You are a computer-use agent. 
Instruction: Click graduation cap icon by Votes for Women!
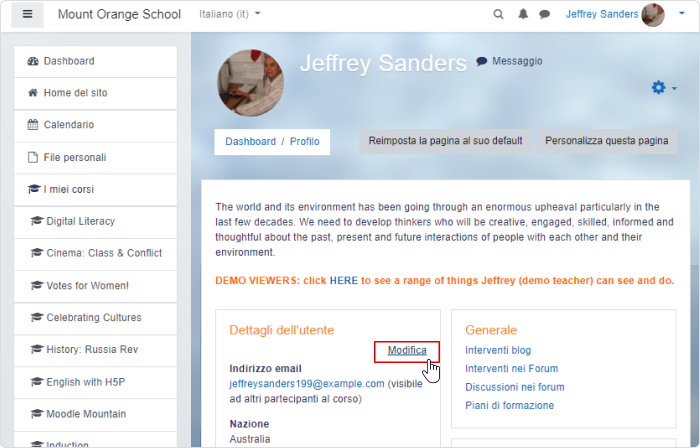click(x=37, y=285)
